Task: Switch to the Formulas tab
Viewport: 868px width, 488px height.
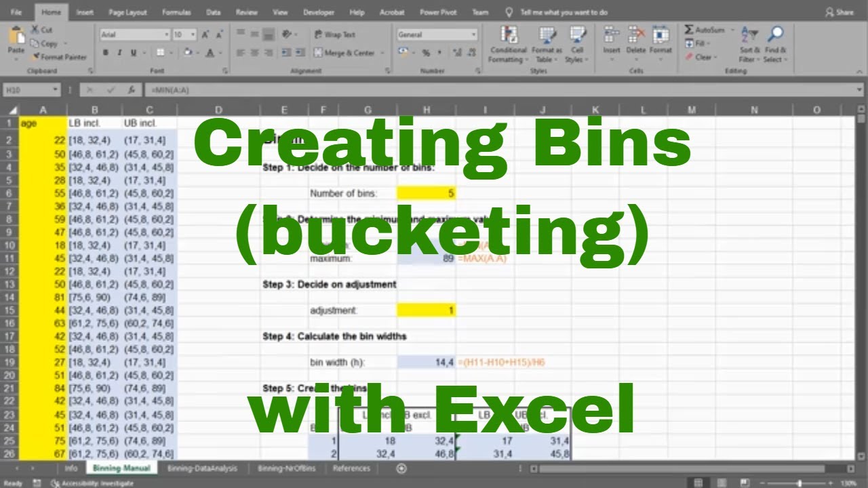Action: (178, 12)
